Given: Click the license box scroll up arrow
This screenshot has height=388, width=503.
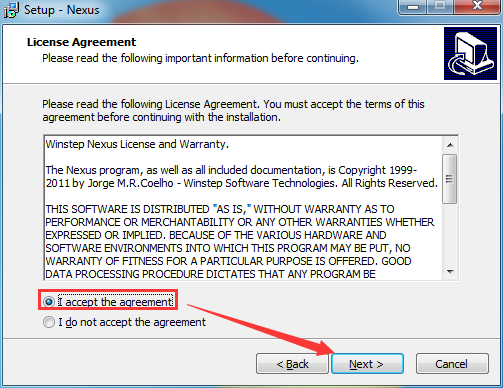Looking at the screenshot, I should pyautogui.click(x=450, y=145).
